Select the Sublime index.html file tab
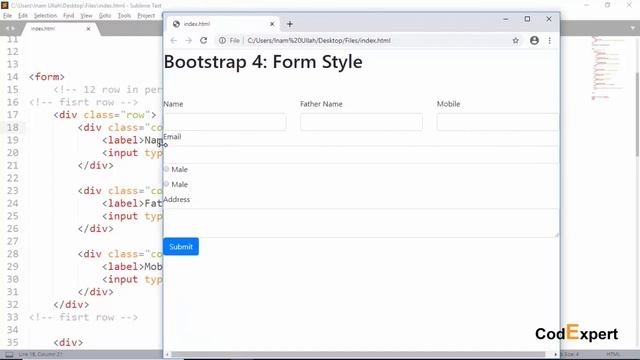640x360 pixels. pos(61,29)
